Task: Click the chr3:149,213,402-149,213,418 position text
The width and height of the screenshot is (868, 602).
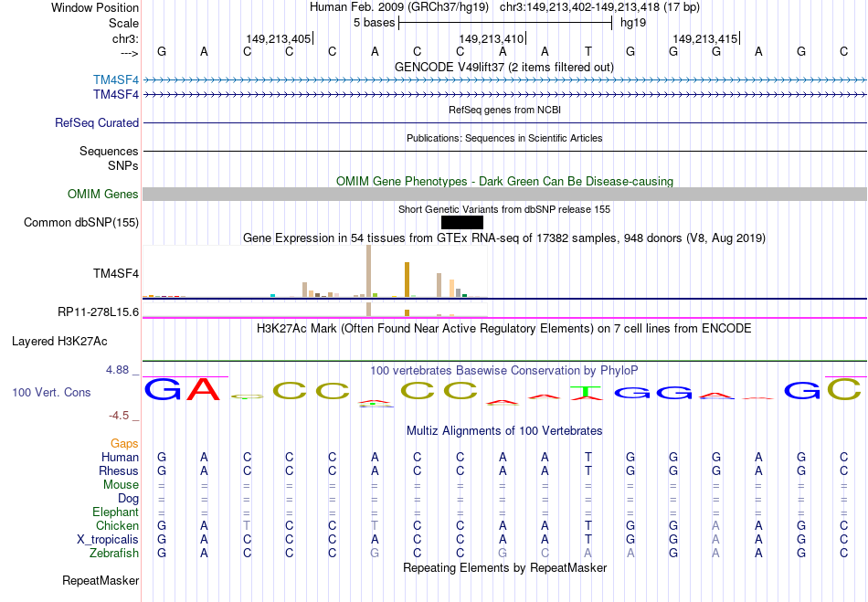Action: click(x=599, y=7)
